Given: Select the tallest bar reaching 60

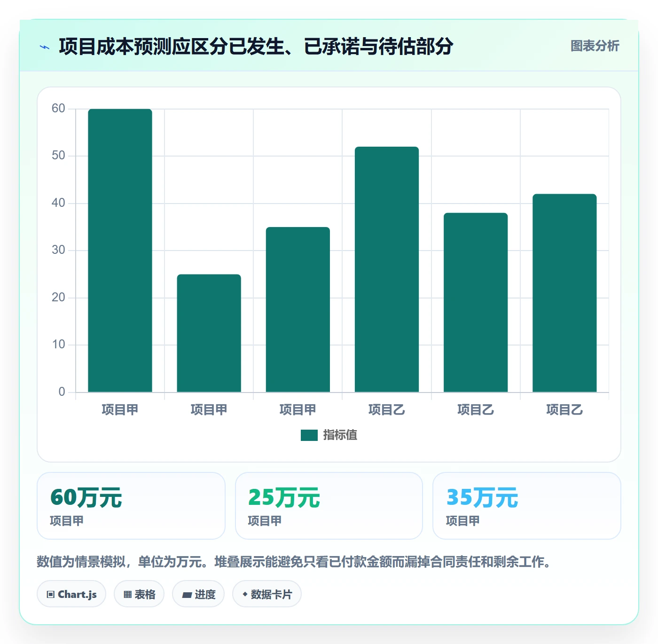Looking at the screenshot, I should point(120,251).
